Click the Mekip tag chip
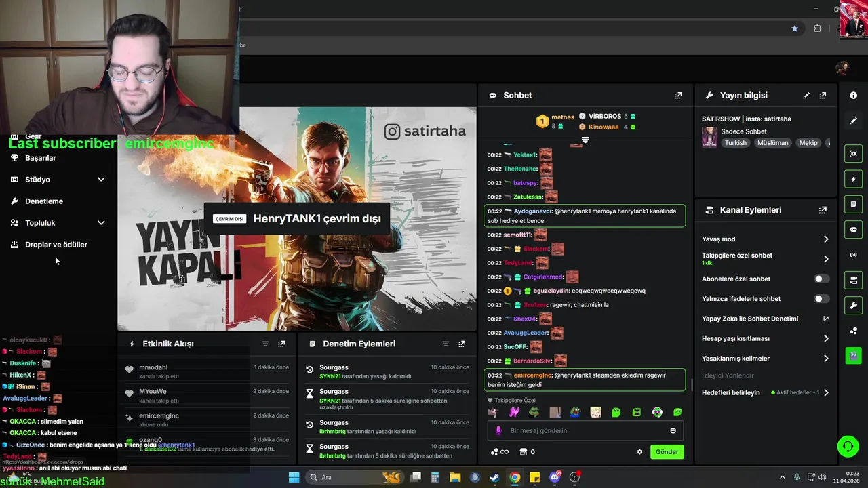This screenshot has width=868, height=488. pos(808,143)
